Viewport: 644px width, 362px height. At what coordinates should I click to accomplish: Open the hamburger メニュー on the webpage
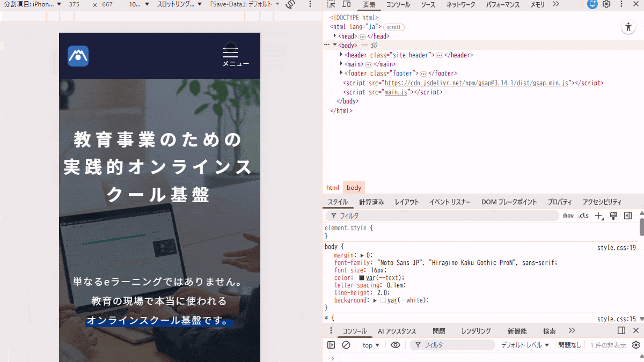coord(231,56)
